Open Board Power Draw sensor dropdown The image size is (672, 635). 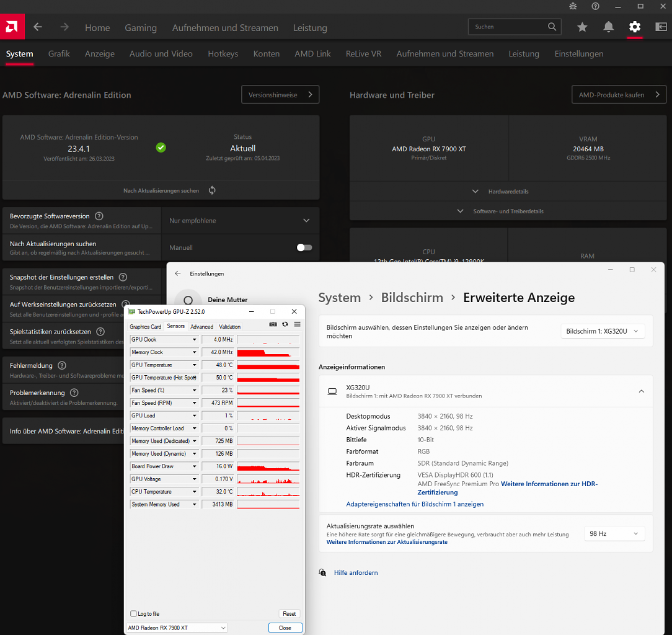194,466
